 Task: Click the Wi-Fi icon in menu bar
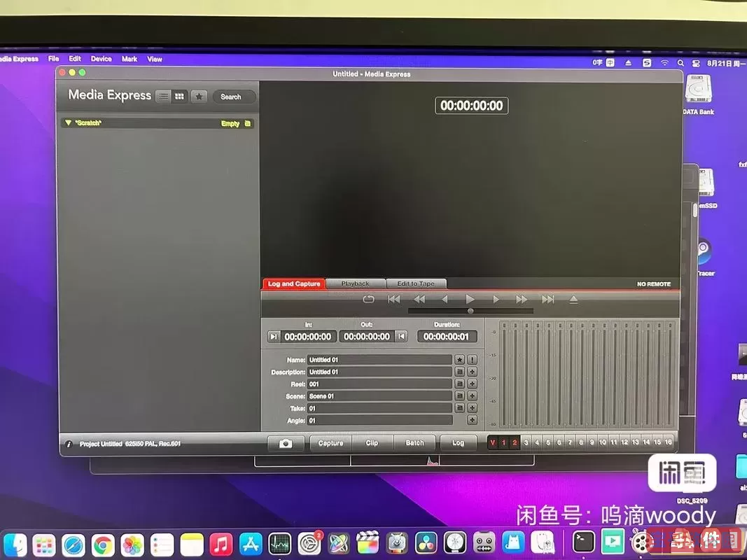(664, 63)
